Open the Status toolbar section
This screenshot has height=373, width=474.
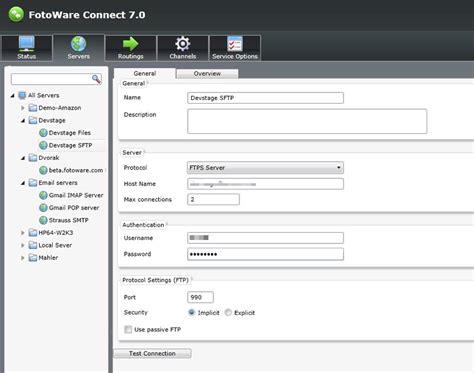[x=27, y=48]
